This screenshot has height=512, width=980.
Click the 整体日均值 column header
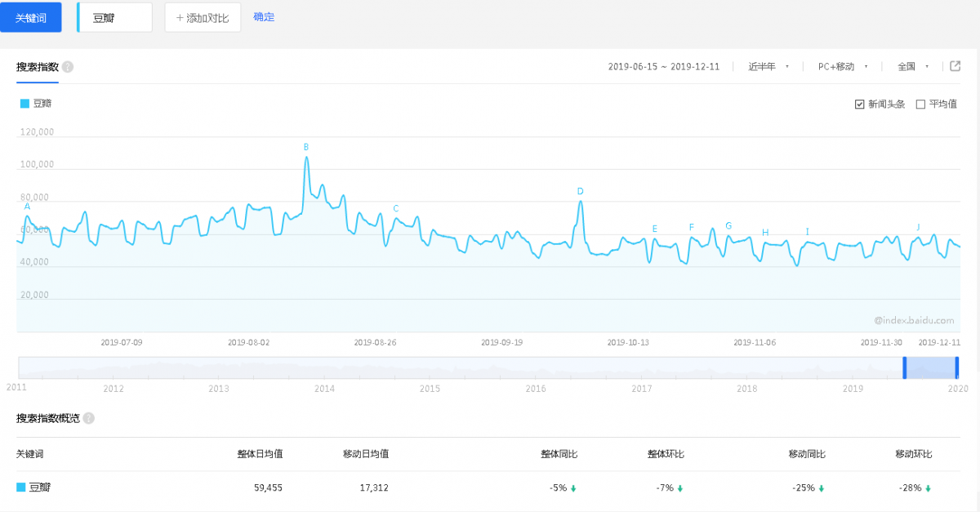[x=260, y=454]
